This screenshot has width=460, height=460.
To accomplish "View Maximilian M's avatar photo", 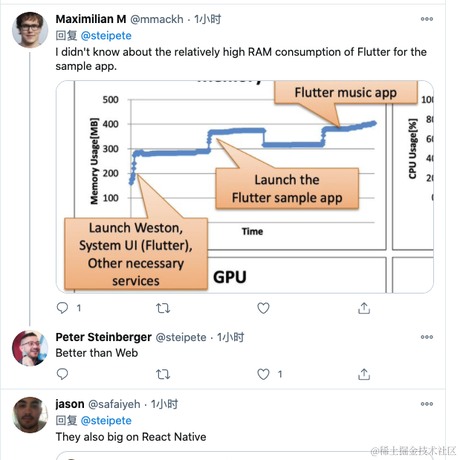I will [x=30, y=30].
